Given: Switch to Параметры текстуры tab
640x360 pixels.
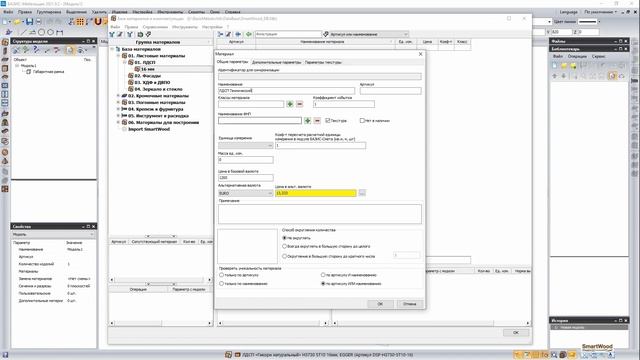Looking at the screenshot, I should [323, 62].
